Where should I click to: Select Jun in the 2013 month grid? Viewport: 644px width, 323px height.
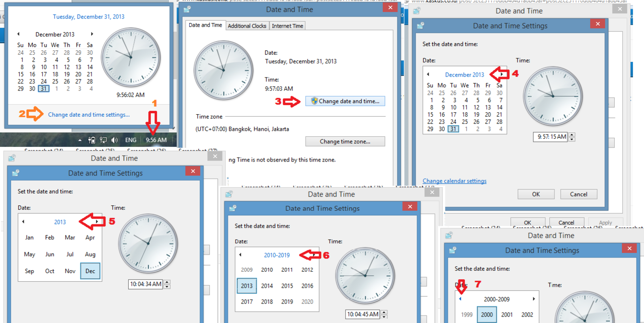pos(49,254)
